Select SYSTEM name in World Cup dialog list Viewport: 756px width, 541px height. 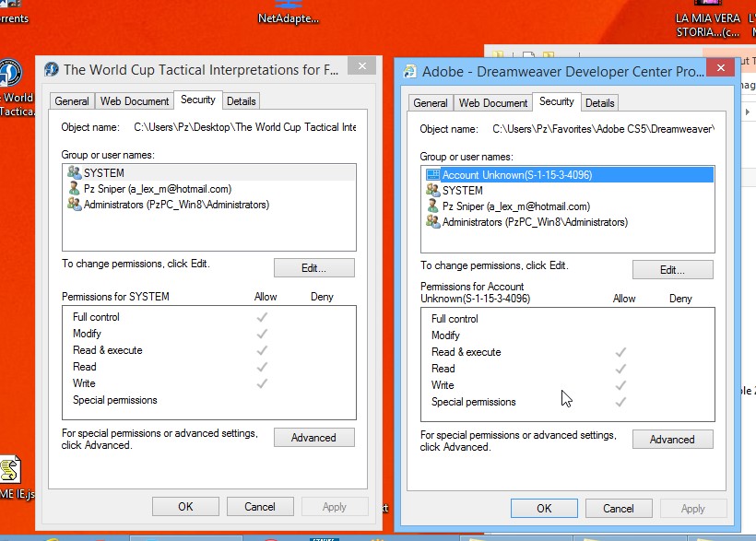coord(104,172)
